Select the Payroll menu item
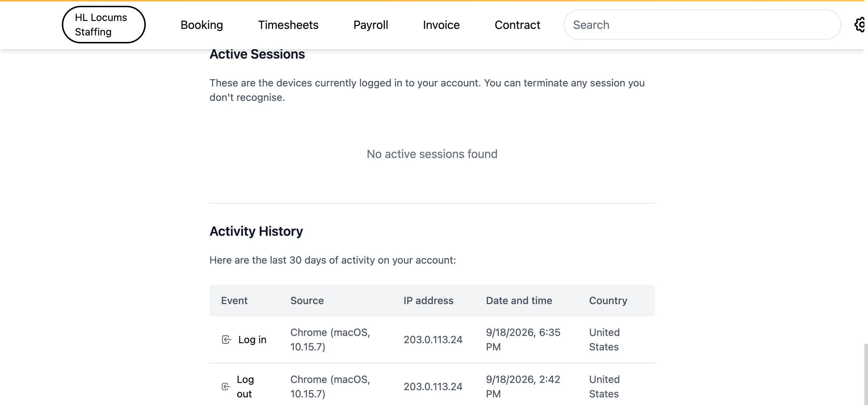Image resolution: width=868 pixels, height=405 pixels. click(371, 25)
